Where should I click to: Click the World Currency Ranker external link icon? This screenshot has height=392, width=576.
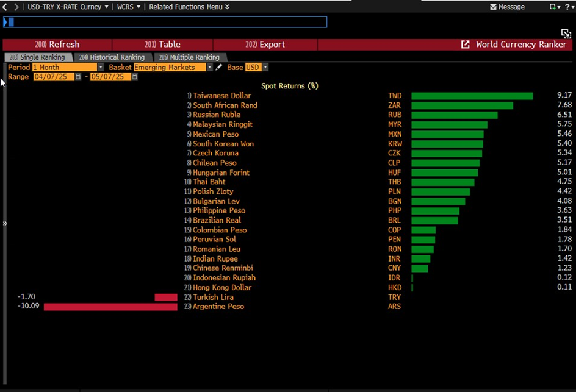point(466,45)
